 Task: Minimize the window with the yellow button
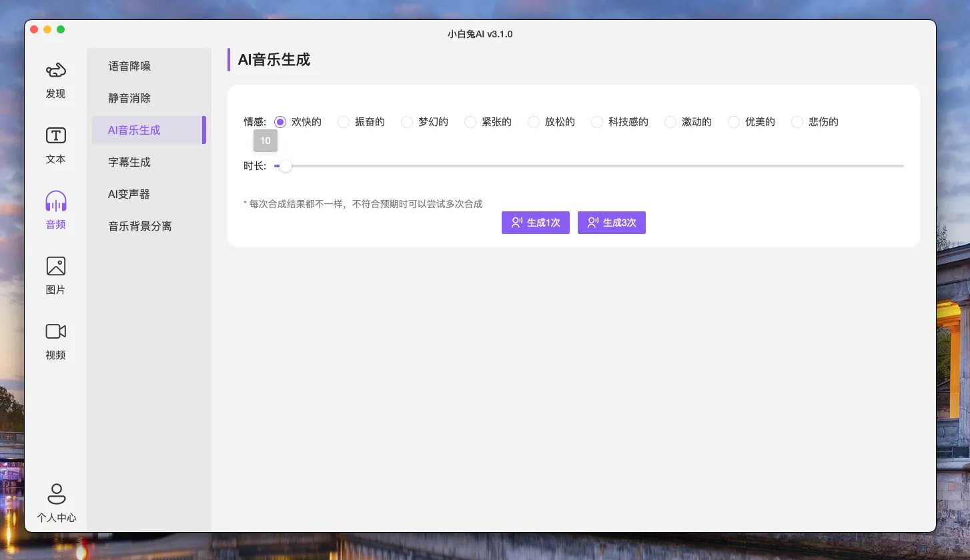(47, 29)
